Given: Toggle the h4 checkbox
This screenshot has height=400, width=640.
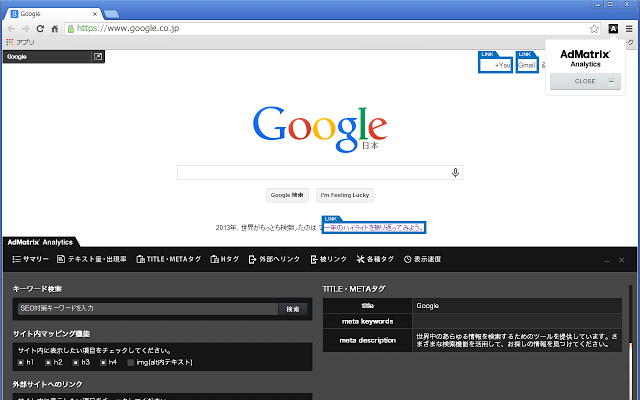Looking at the screenshot, I should point(103,362).
